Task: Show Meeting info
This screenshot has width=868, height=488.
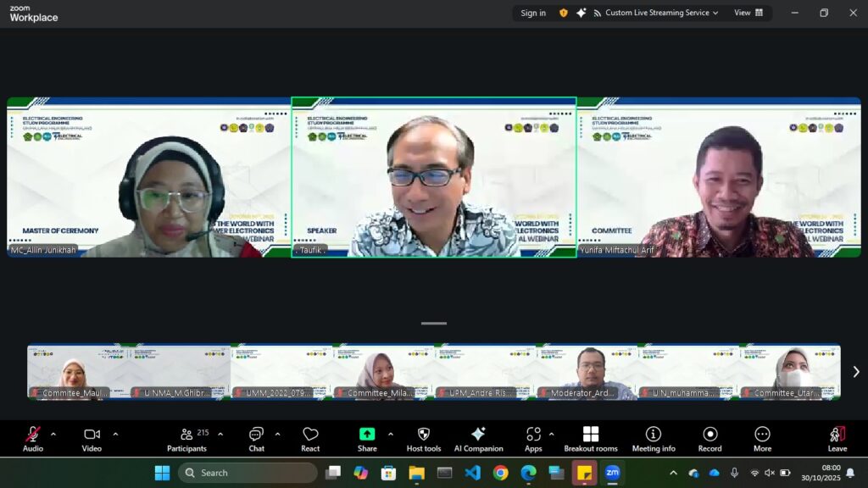Action: click(x=654, y=438)
